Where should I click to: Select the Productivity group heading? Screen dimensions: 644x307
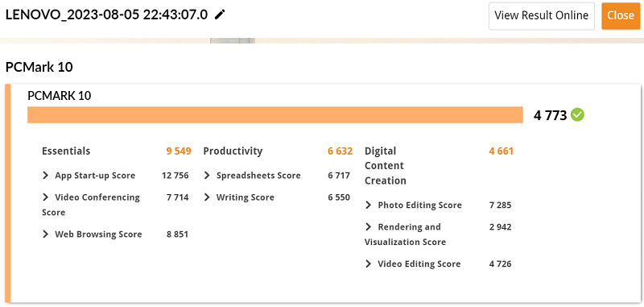pyautogui.click(x=233, y=151)
